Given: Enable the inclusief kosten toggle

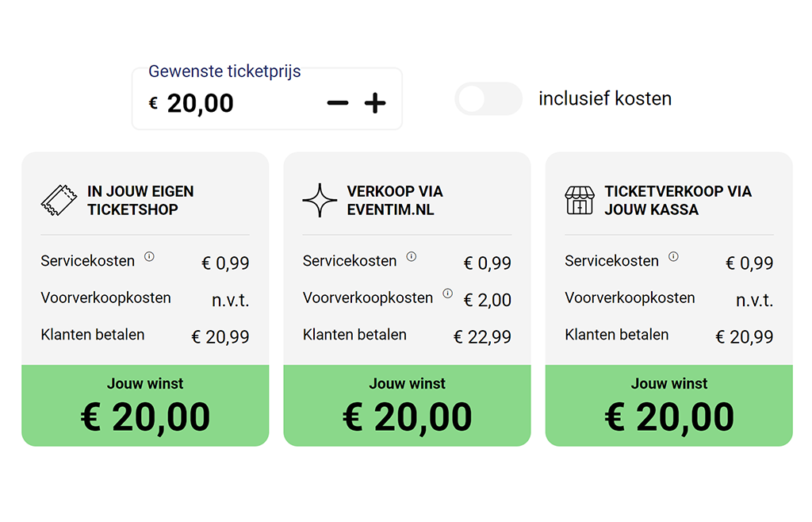Looking at the screenshot, I should [488, 99].
